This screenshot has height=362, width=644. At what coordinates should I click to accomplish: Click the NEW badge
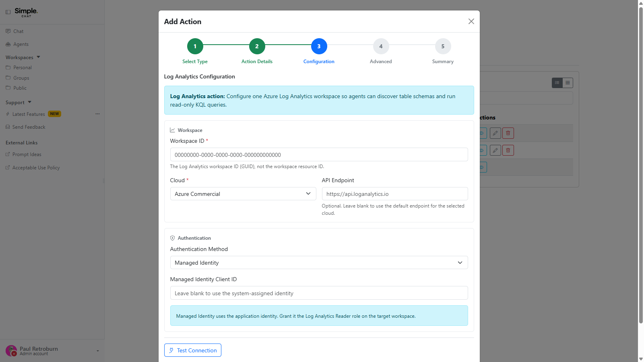point(54,114)
